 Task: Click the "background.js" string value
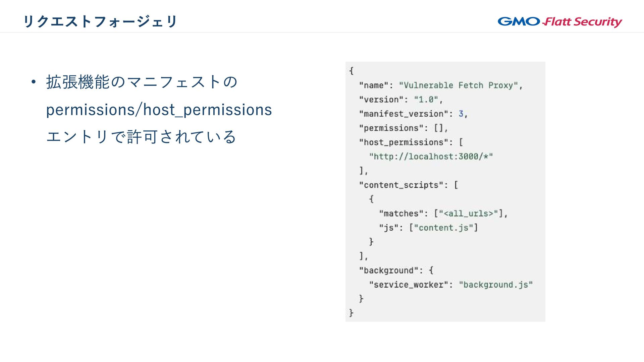click(496, 285)
